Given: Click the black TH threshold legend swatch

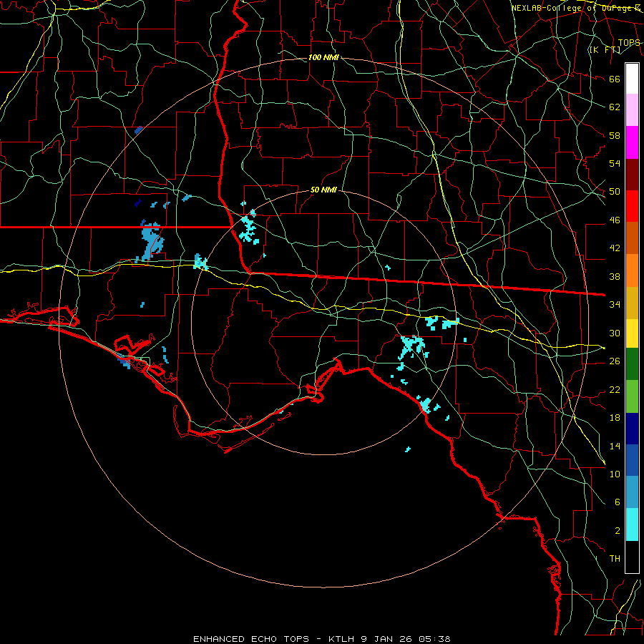Looking at the screenshot, I should [632, 557].
